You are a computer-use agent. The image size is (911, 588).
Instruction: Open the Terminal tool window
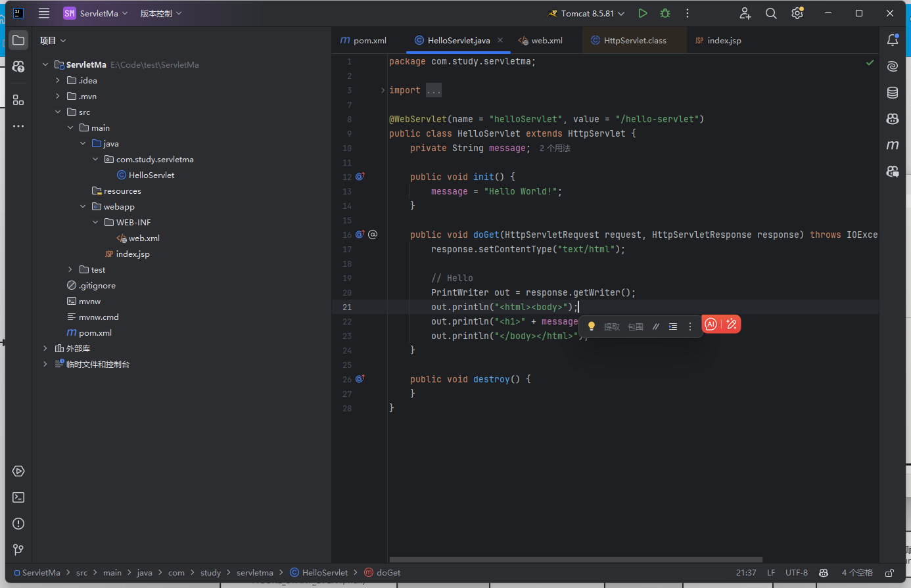18,497
